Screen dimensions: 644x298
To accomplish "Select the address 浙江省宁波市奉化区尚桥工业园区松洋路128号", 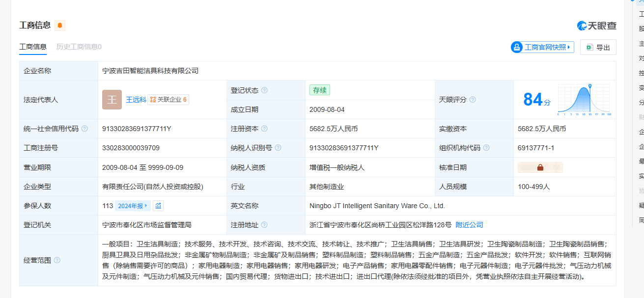I will [x=380, y=225].
